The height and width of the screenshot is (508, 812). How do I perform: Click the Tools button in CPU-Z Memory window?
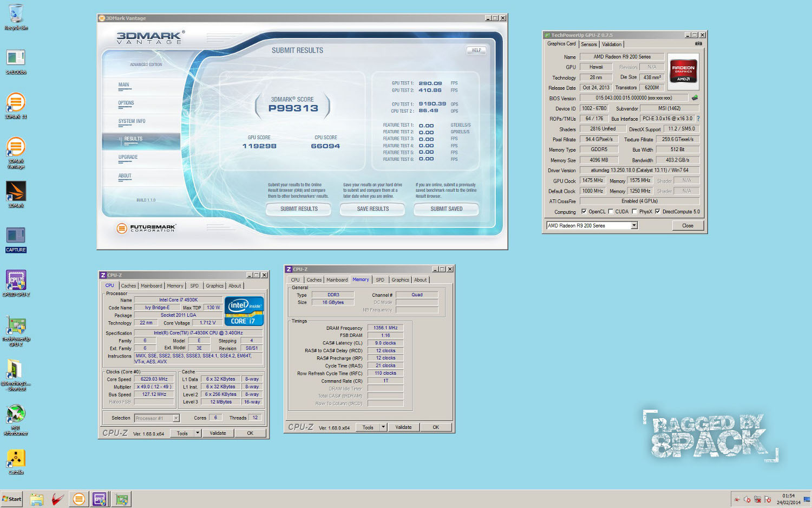click(368, 427)
